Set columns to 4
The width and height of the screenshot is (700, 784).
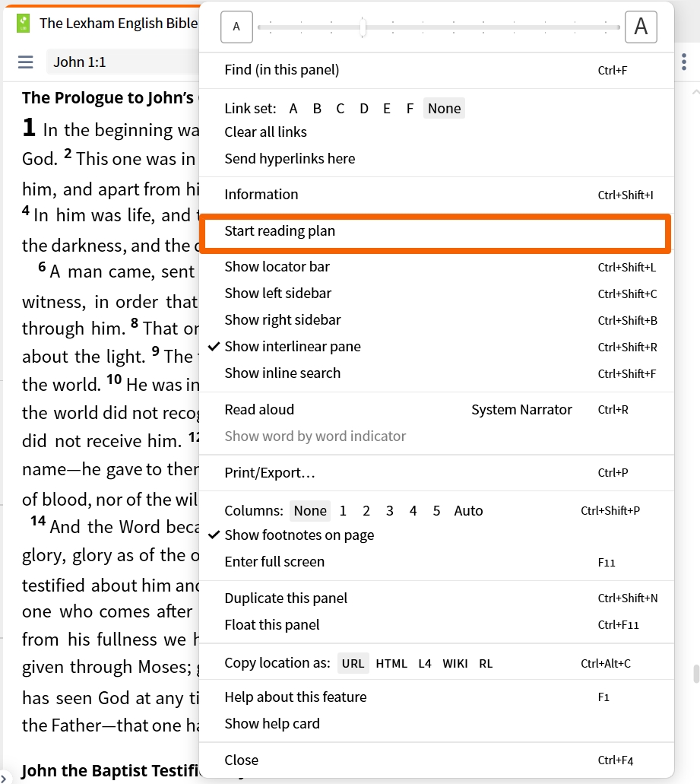[413, 510]
